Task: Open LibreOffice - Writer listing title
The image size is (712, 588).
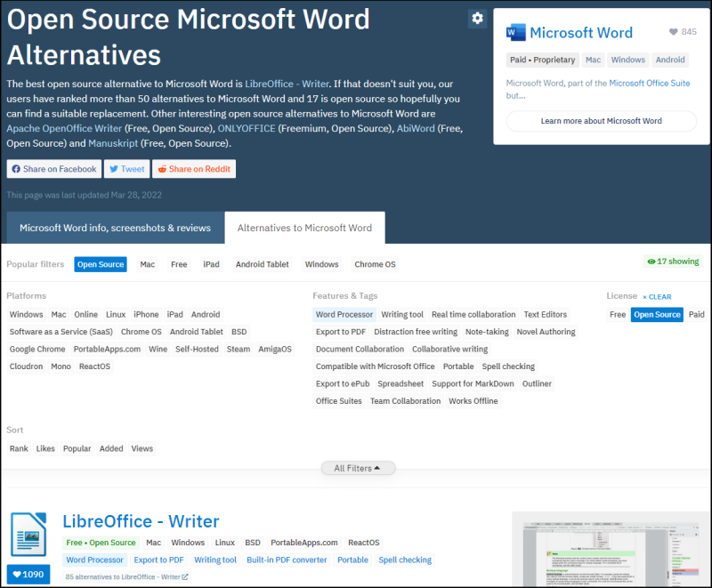Action: click(x=141, y=521)
